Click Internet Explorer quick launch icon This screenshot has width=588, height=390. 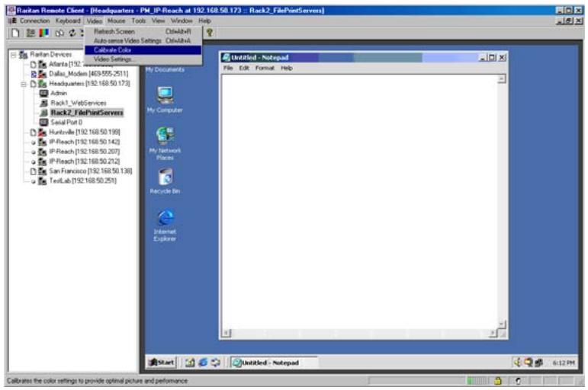[x=203, y=363]
